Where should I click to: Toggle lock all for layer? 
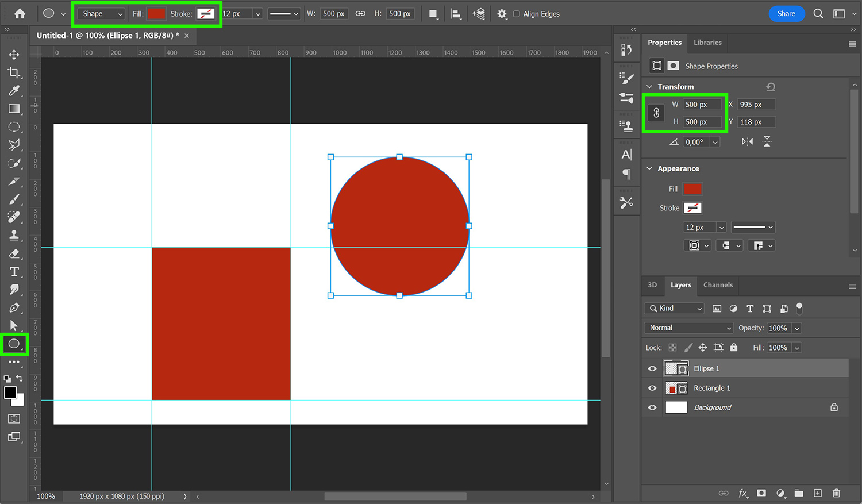pos(734,348)
